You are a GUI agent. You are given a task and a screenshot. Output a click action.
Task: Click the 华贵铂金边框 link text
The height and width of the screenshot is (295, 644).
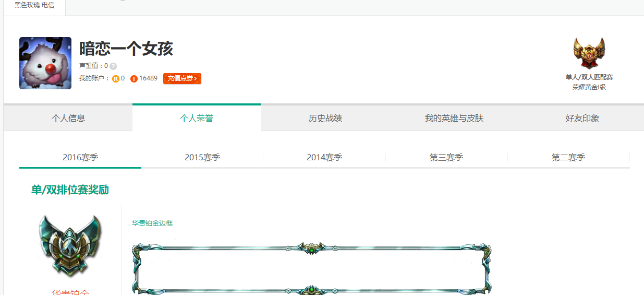tap(152, 223)
